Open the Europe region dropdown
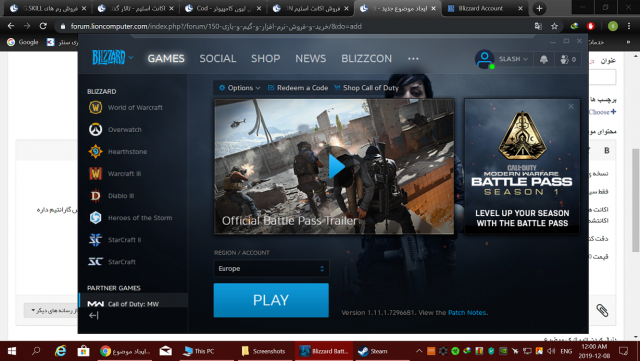Viewport: 640px width, 361px height. 271,269
